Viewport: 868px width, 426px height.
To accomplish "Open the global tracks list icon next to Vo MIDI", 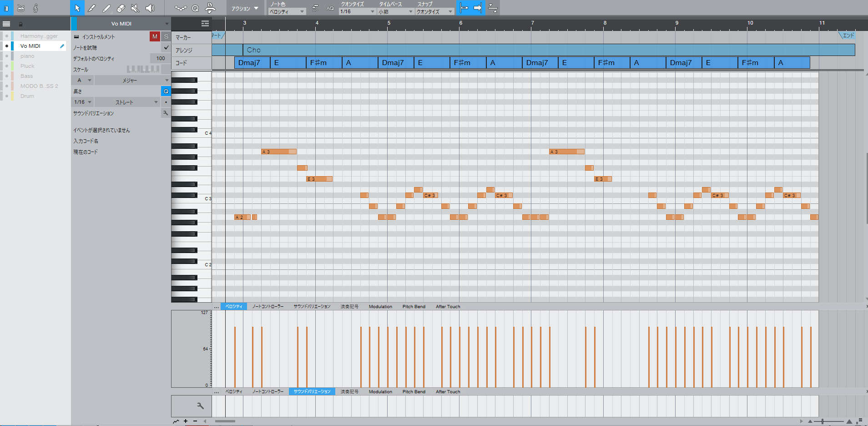I will [205, 24].
